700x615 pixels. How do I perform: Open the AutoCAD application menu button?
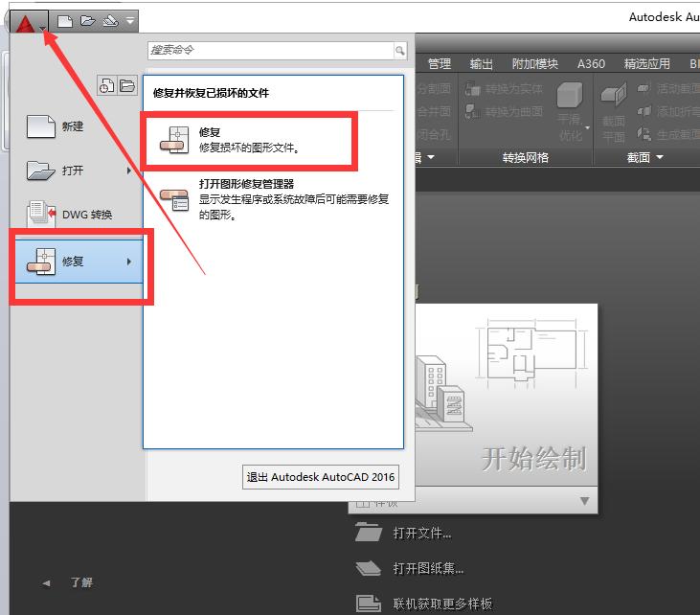click(29, 21)
